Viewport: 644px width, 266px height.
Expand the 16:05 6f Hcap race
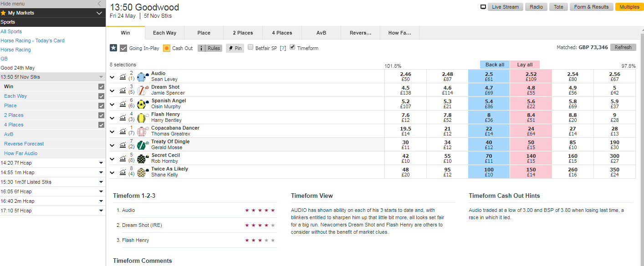click(x=101, y=191)
